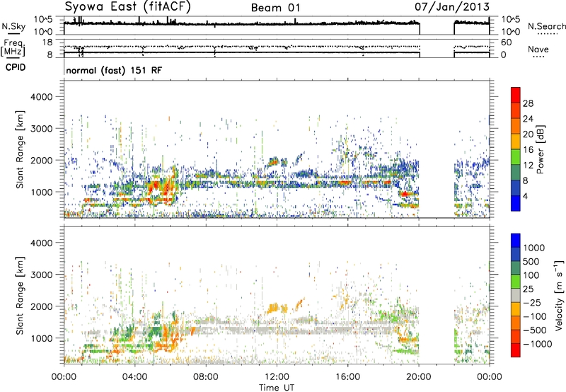Pick the red top segment of power colorbar

point(516,95)
